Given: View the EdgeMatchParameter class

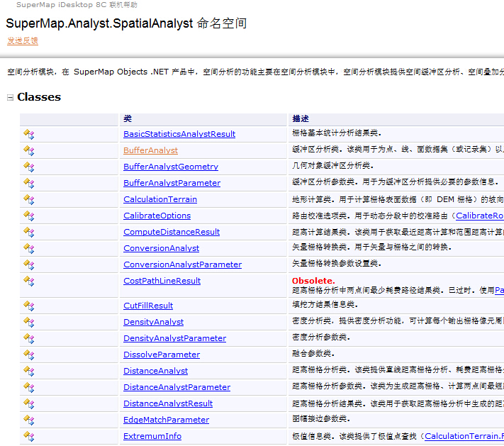Looking at the screenshot, I should (166, 420).
